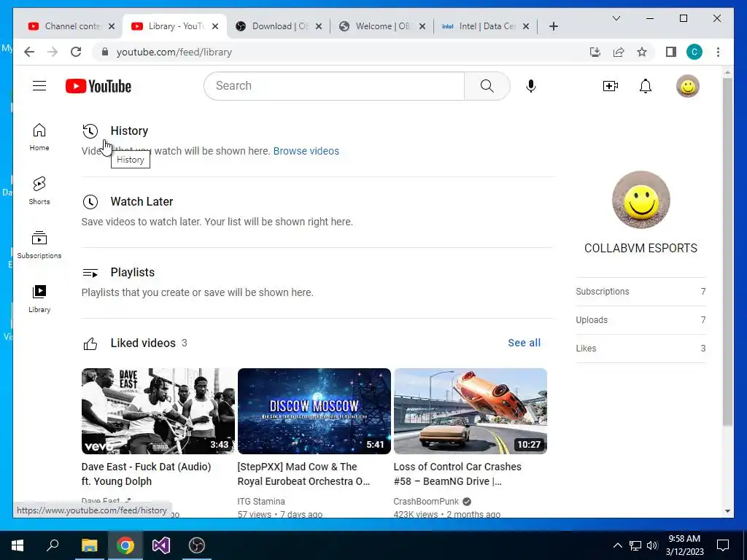Click the volume icon in system tray
The height and width of the screenshot is (560, 747).
click(x=652, y=545)
